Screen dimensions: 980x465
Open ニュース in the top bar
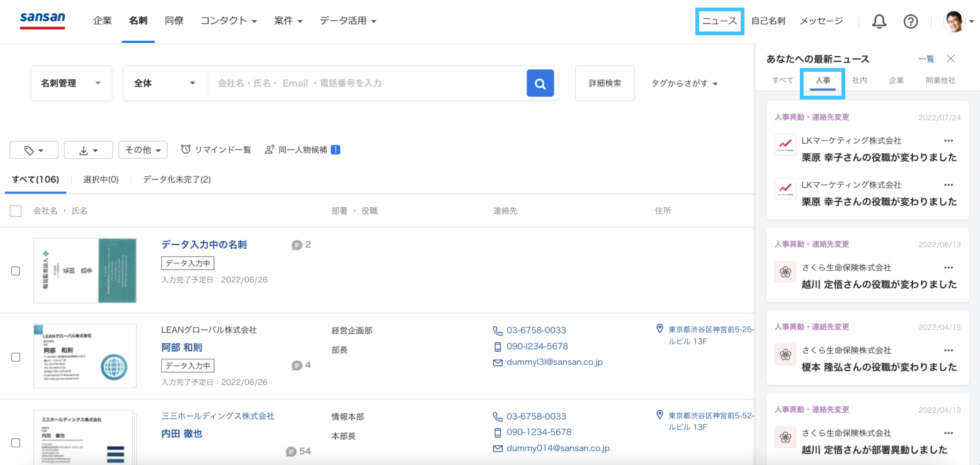coord(720,21)
